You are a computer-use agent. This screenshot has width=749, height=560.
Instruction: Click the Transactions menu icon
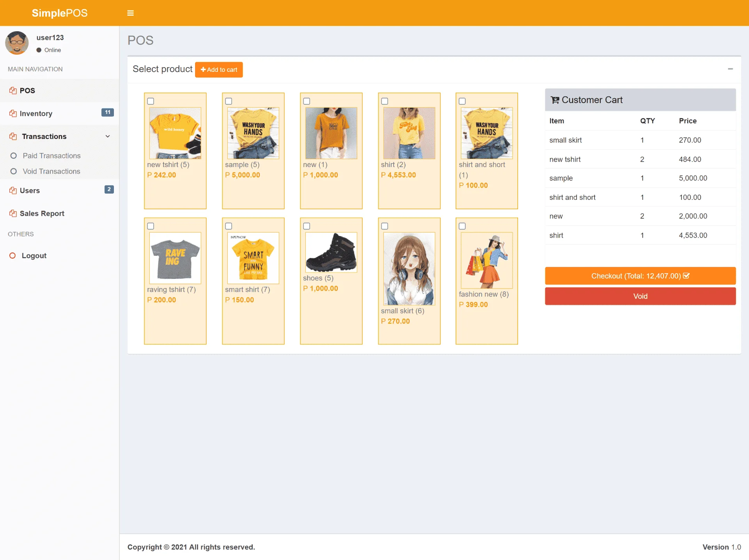(13, 137)
